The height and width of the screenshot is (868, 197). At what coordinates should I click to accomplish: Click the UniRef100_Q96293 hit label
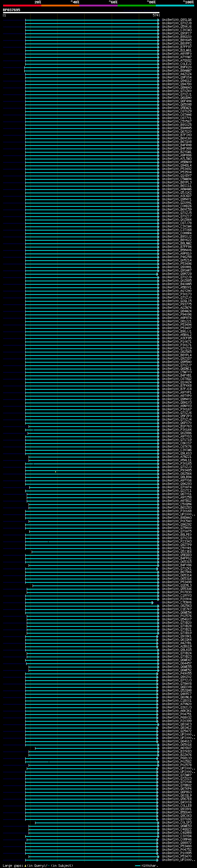click(177, 484)
